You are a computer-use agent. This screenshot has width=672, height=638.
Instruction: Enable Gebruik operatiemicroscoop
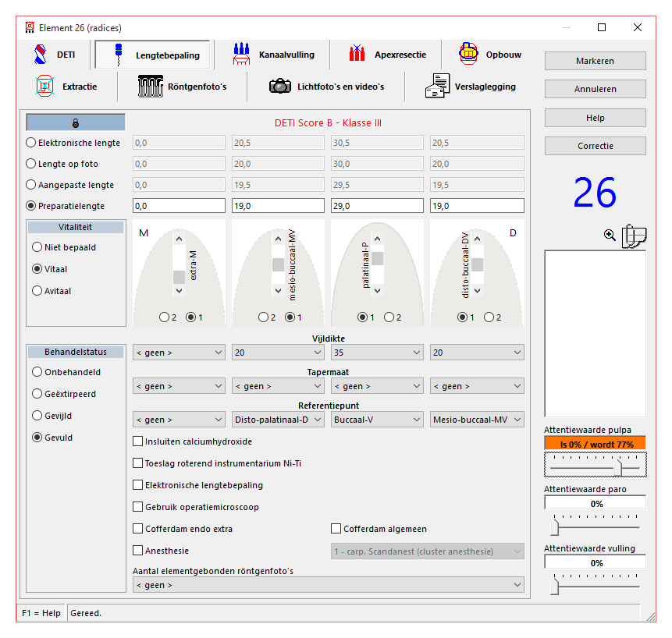point(137,506)
